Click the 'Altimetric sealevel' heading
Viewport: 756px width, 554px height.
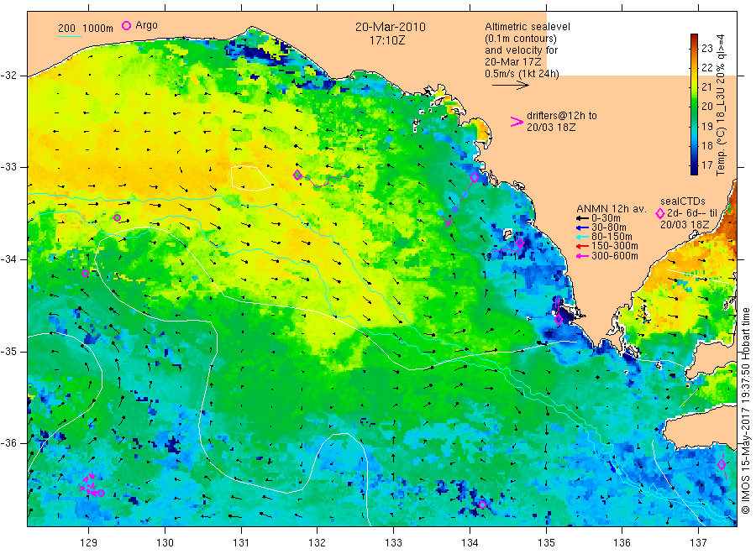click(x=528, y=27)
